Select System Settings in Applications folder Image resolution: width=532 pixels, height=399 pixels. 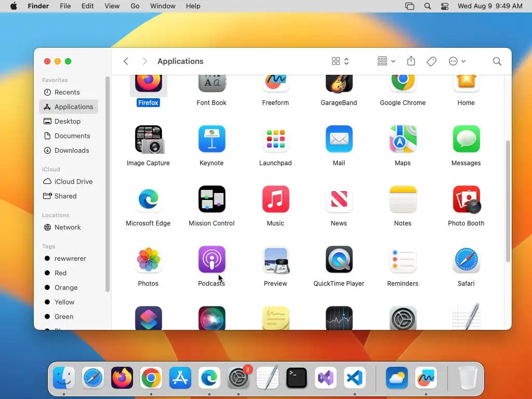(403, 318)
